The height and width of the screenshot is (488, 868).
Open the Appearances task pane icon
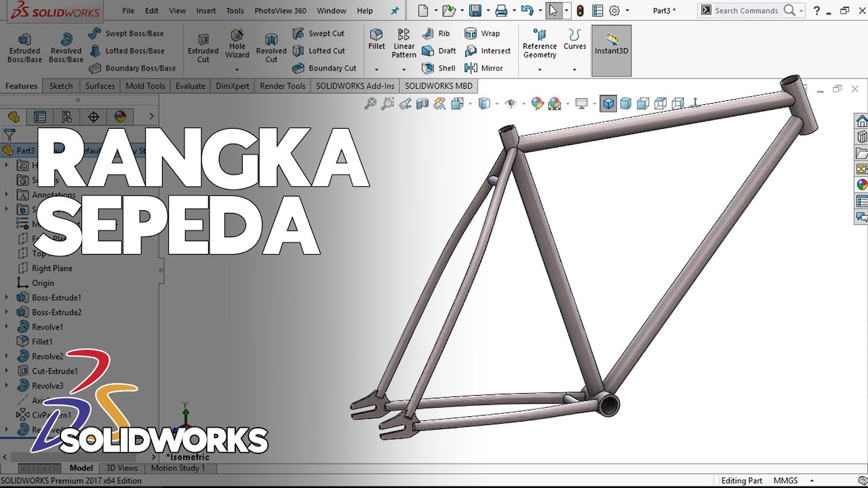pyautogui.click(x=862, y=185)
